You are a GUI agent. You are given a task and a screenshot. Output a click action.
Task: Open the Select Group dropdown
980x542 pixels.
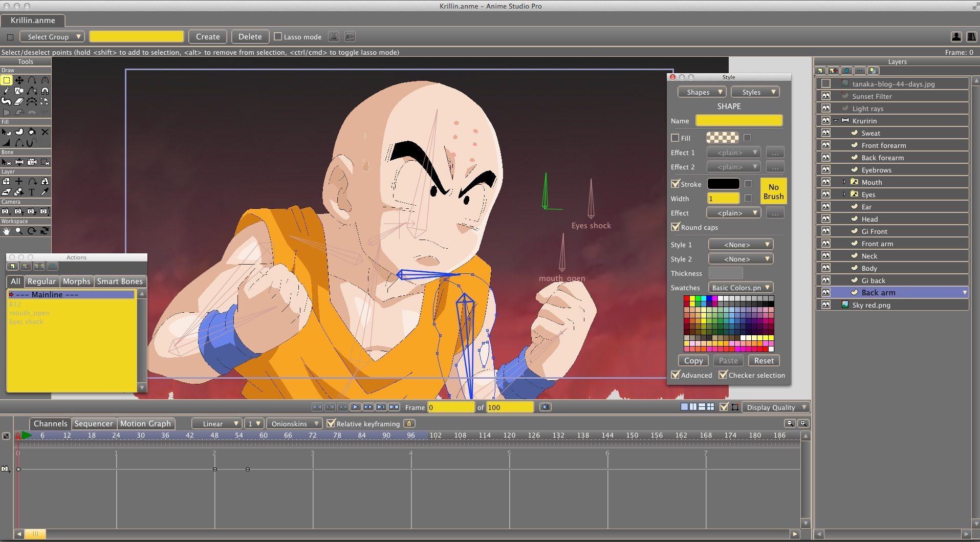[52, 37]
